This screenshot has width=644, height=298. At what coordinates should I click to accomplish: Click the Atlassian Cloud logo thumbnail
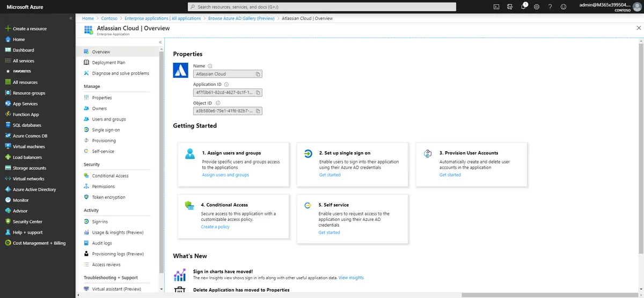pos(180,70)
